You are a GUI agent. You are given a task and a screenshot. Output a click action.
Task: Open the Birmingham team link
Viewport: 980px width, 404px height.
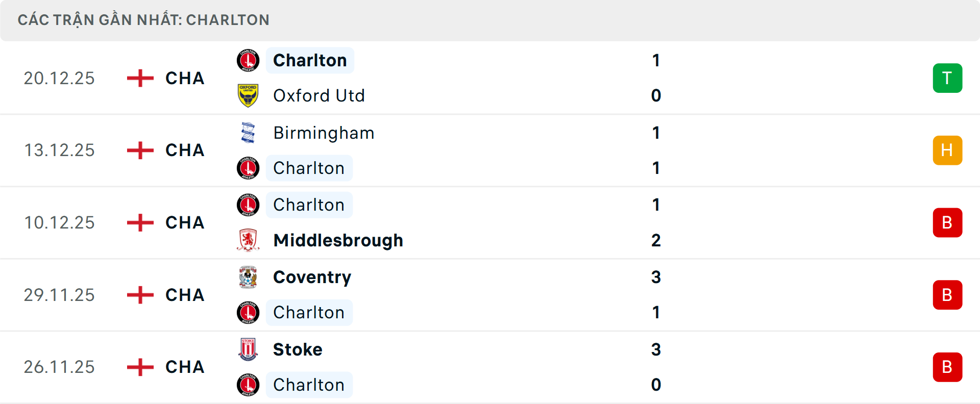pyautogui.click(x=324, y=133)
